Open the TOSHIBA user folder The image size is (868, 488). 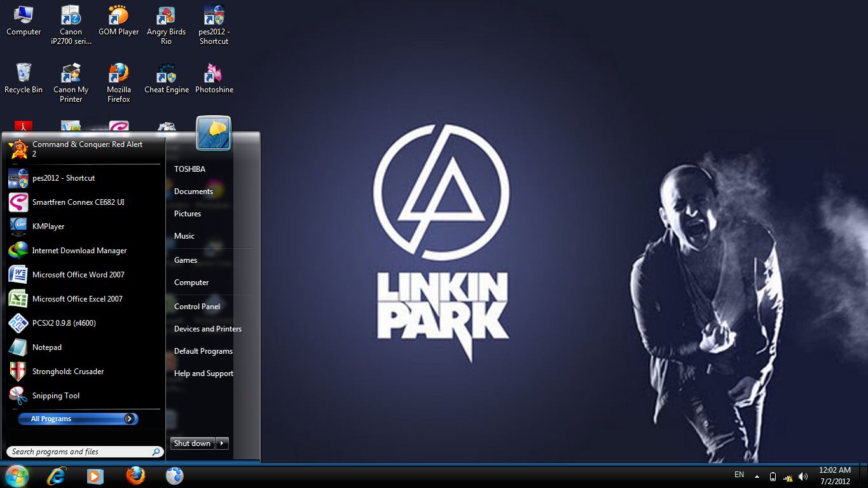[x=189, y=169]
